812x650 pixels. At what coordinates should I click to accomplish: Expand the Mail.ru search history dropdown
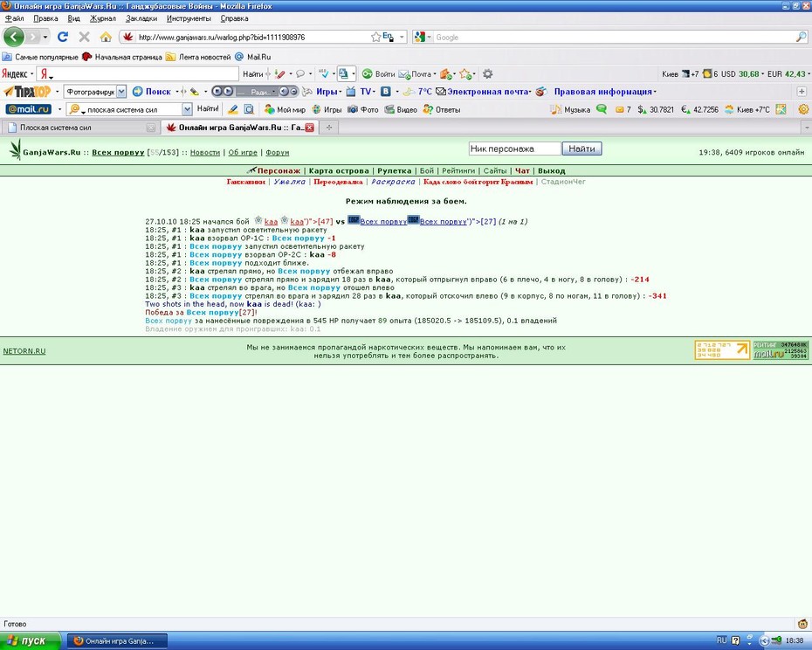tap(187, 109)
